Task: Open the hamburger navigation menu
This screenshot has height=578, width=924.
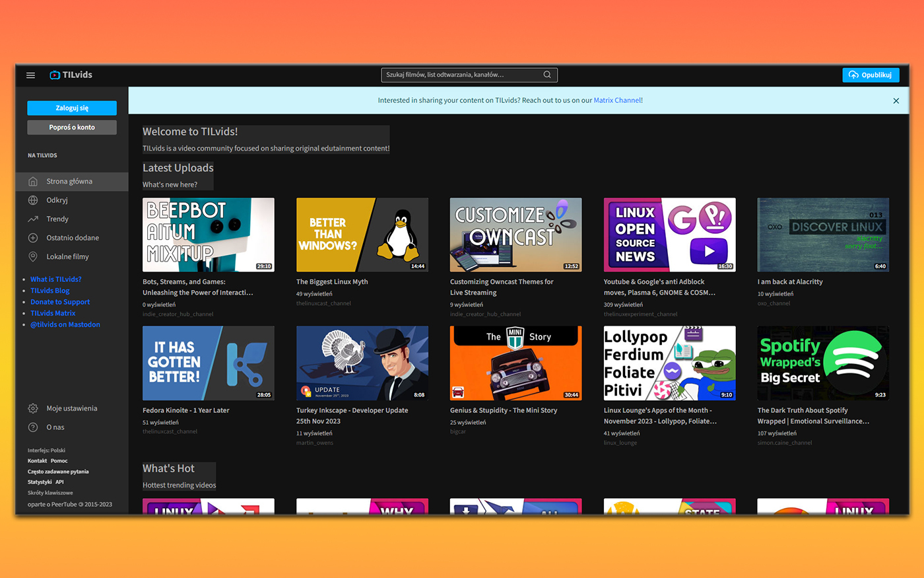Action: click(30, 75)
